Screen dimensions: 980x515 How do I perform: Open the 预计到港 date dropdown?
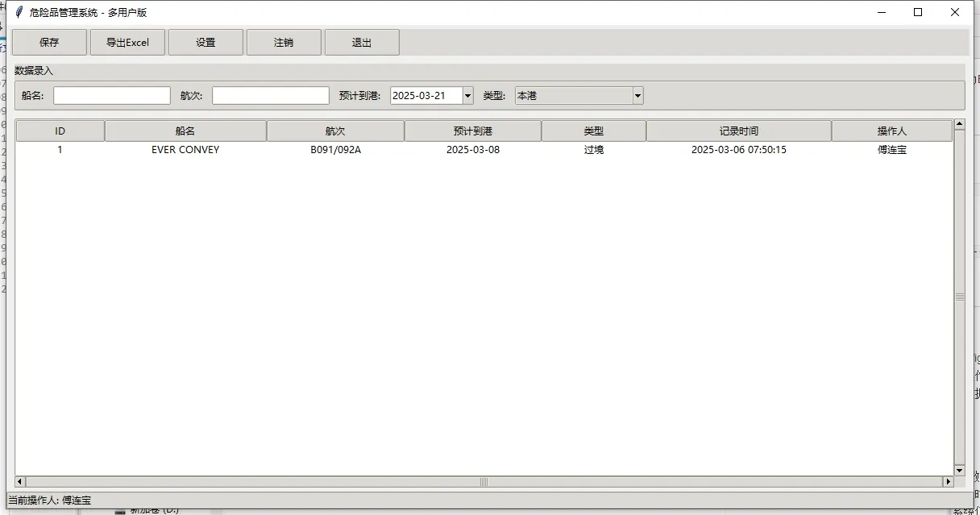[x=467, y=94]
